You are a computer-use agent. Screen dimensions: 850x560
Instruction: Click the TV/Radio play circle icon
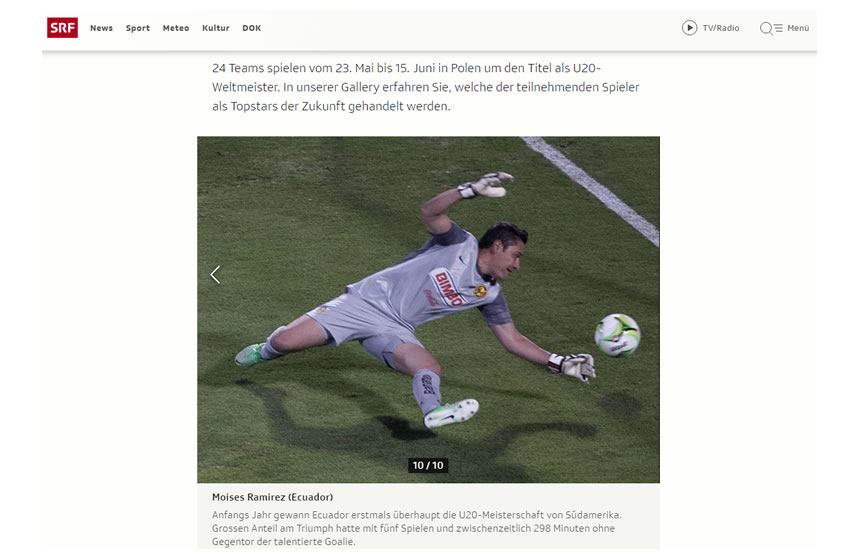tap(690, 28)
